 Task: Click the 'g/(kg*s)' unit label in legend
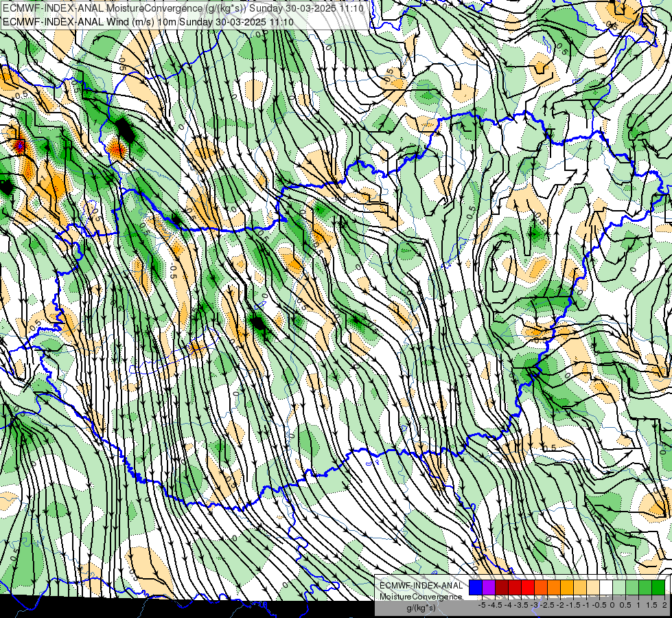pos(421,608)
